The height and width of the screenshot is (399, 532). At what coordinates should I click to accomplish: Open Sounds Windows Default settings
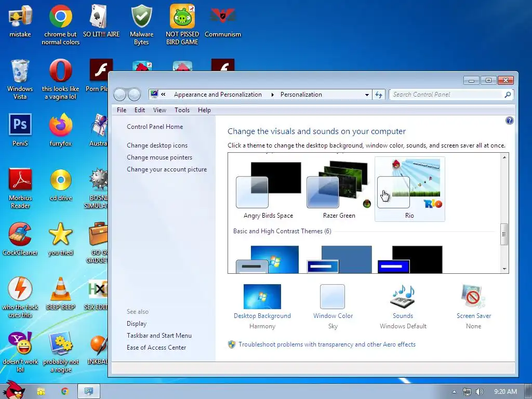point(403,307)
